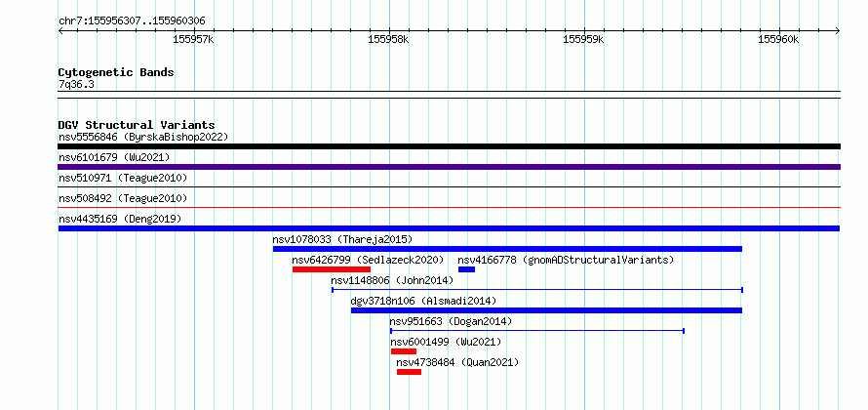Select the red nsv6001499 variant bar
The height and width of the screenshot is (410, 868).
tap(403, 351)
